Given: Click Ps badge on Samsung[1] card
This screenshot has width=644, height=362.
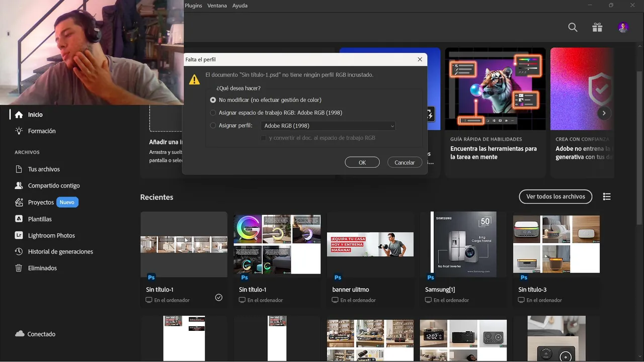Looking at the screenshot, I should pyautogui.click(x=431, y=277).
